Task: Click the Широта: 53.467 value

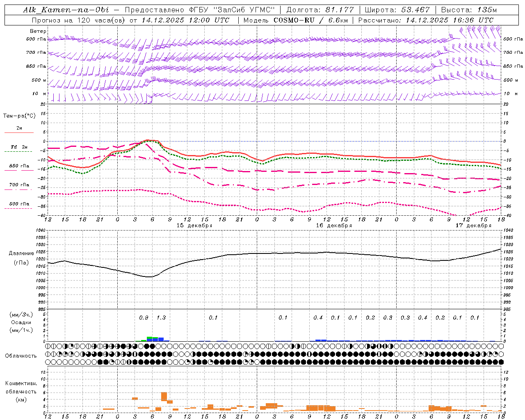Action: pos(397,10)
